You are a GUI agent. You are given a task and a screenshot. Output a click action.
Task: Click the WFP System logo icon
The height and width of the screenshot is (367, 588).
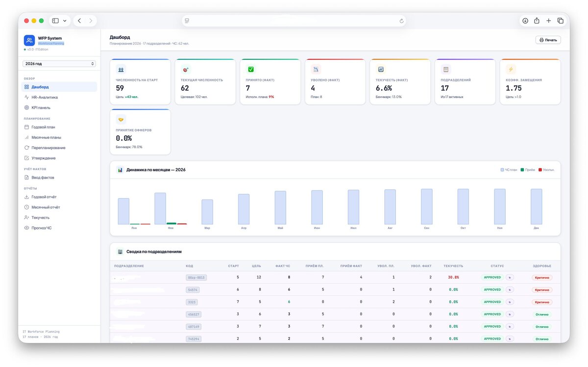click(x=29, y=40)
